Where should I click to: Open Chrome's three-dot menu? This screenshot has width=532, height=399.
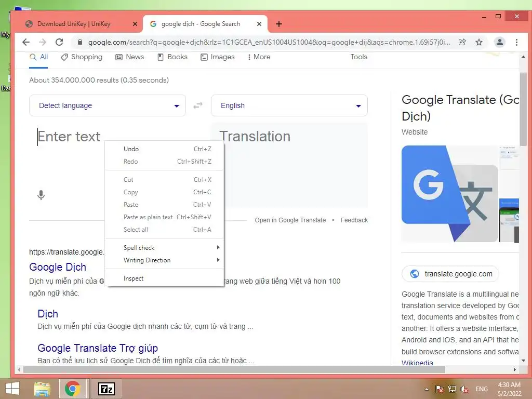pyautogui.click(x=516, y=42)
